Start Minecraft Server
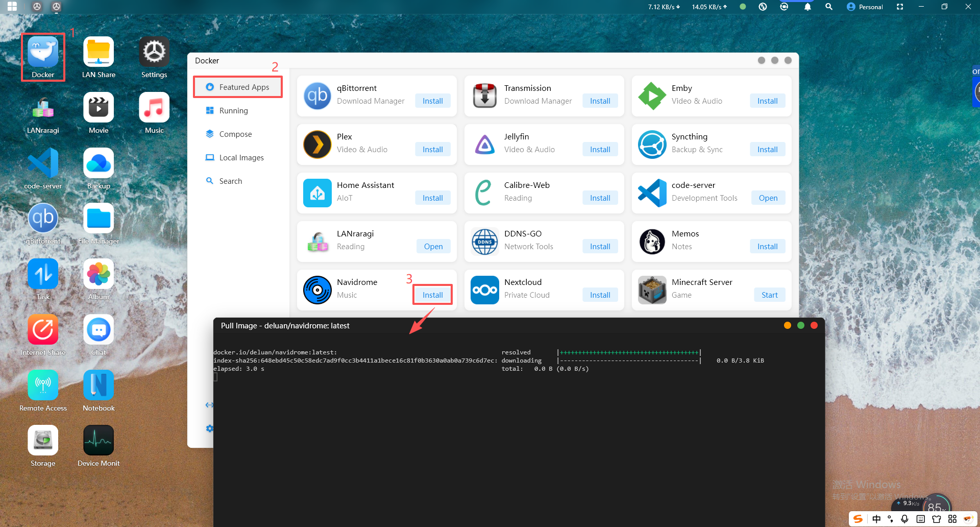Screen dimensions: 980x527 pos(770,295)
